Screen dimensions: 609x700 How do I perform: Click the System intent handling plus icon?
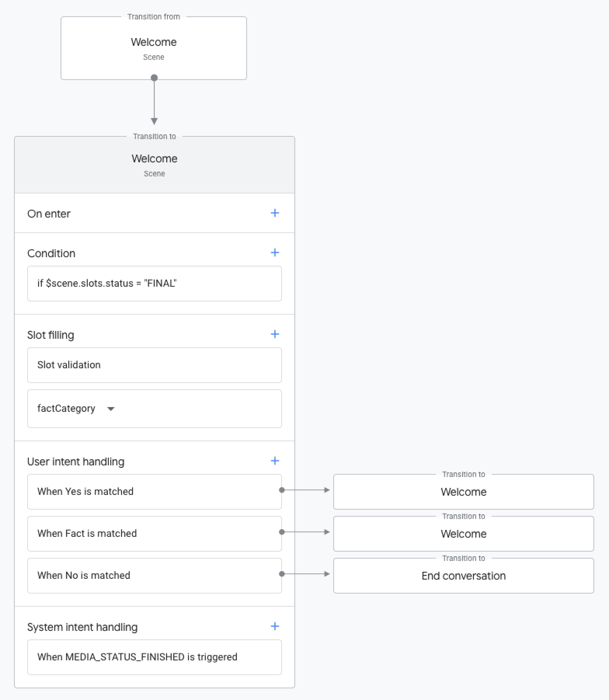point(275,626)
